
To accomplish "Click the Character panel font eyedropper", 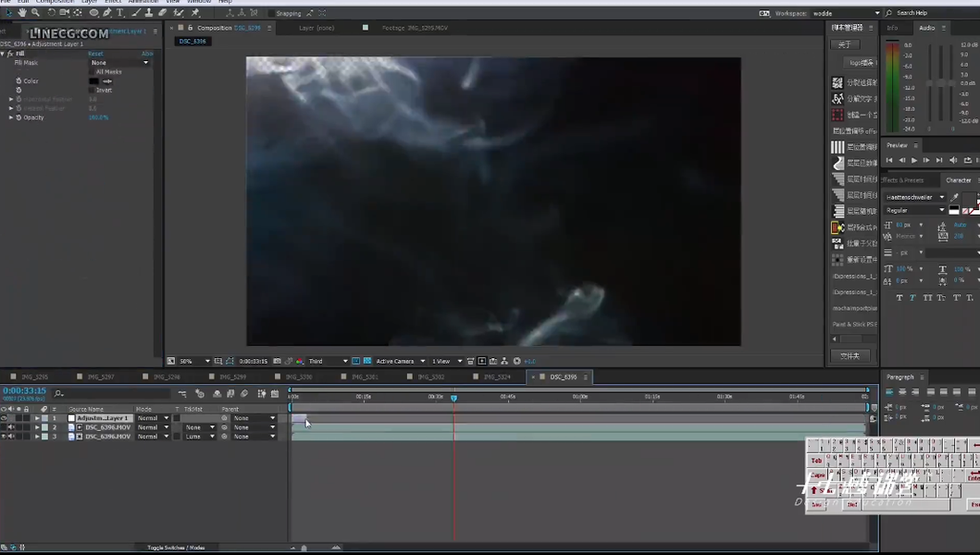I will (x=955, y=197).
